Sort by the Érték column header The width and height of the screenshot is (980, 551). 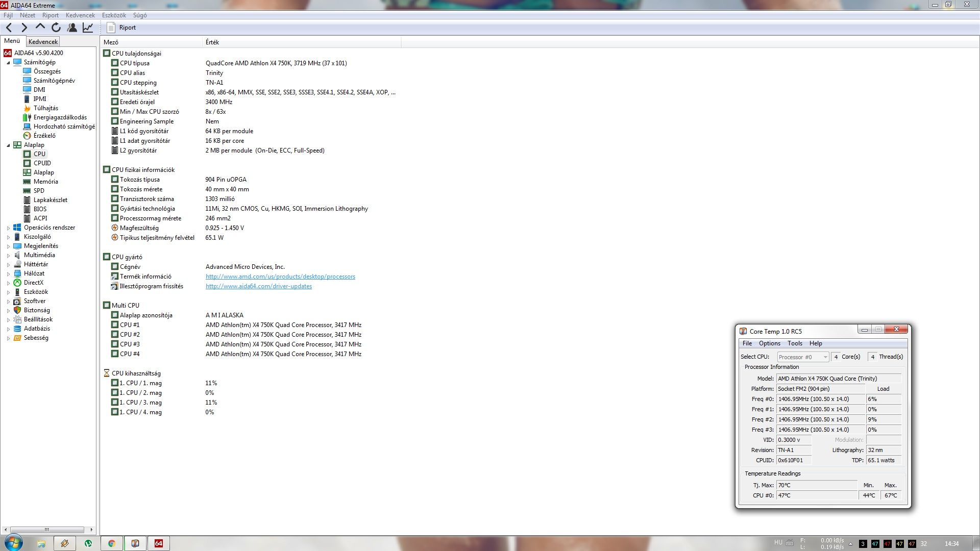tap(302, 42)
